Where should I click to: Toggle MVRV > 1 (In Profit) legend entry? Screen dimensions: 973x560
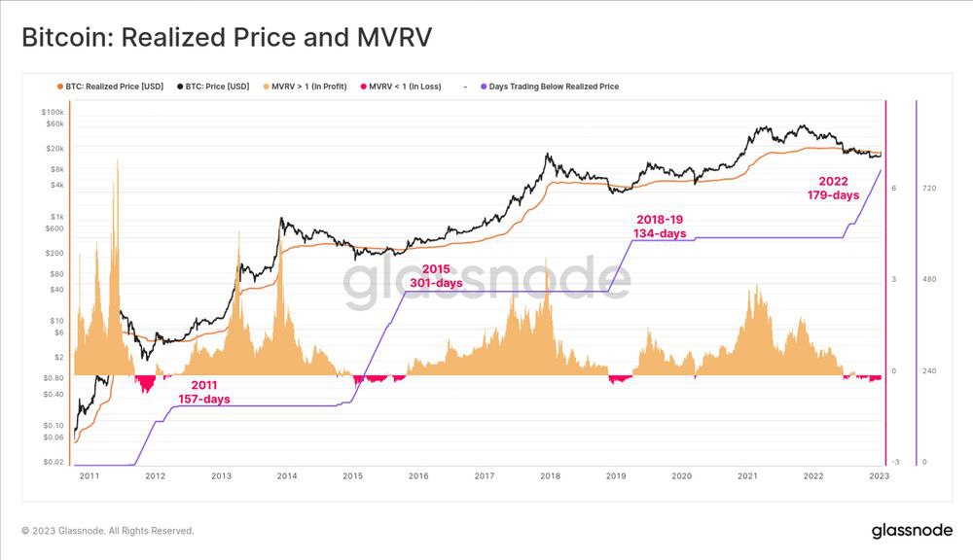point(305,87)
